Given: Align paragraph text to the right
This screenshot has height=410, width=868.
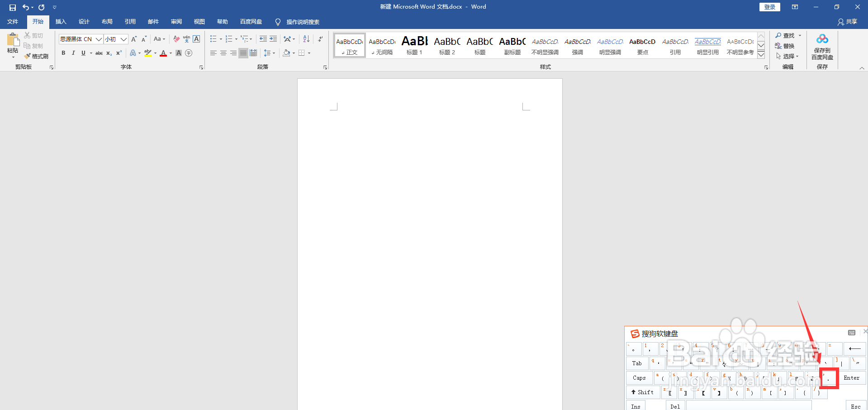Looking at the screenshot, I should 233,53.
